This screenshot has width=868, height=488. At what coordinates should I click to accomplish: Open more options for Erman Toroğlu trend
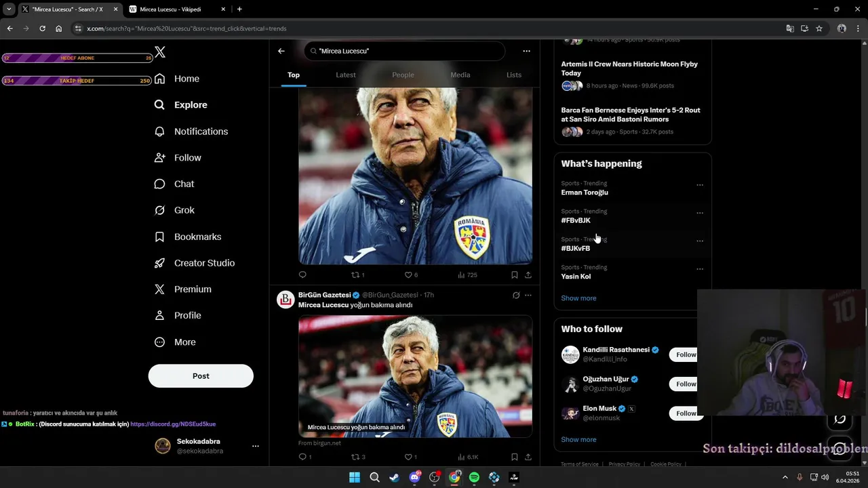(x=700, y=185)
